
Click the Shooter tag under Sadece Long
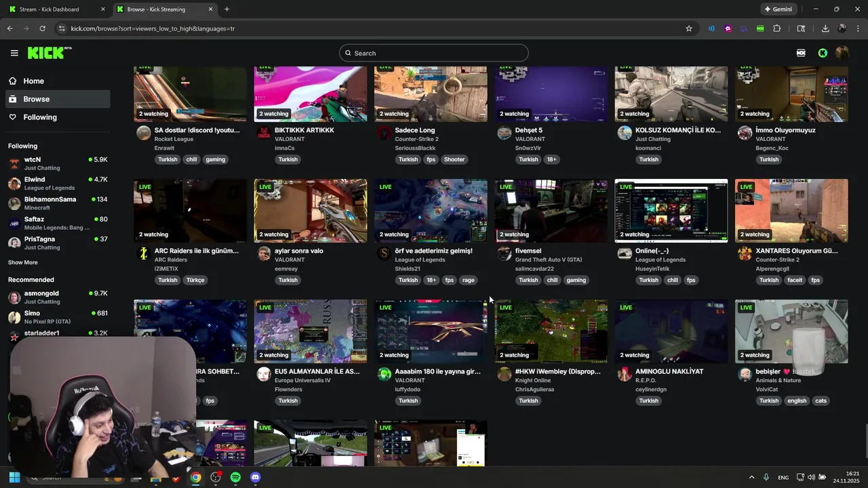(x=454, y=159)
